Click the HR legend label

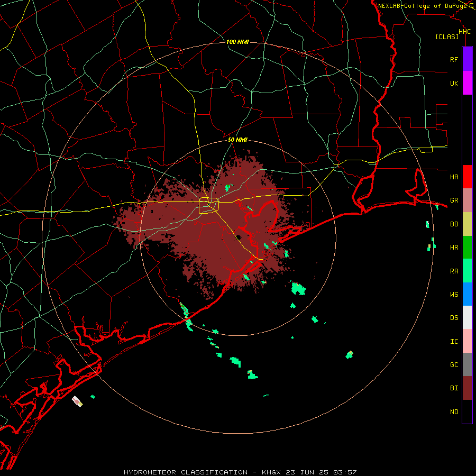click(x=454, y=248)
